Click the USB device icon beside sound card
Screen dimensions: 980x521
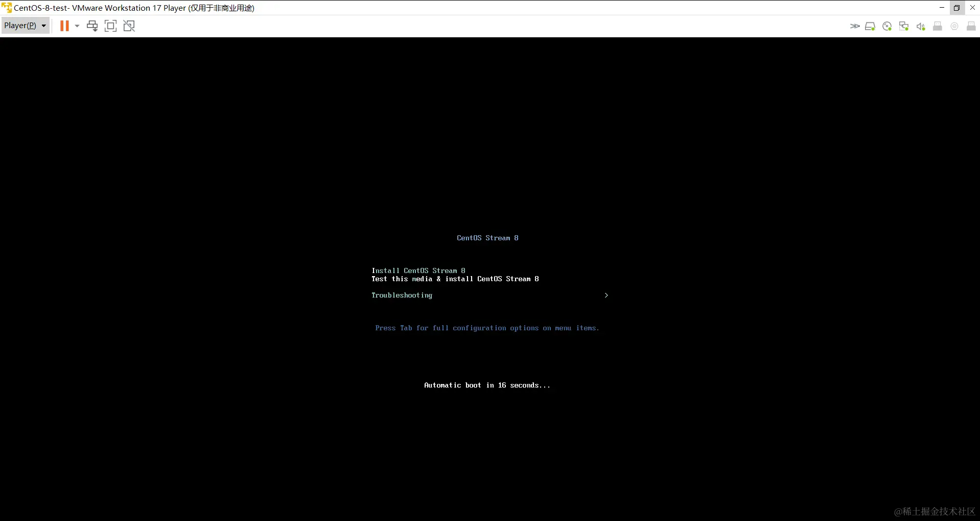pyautogui.click(x=938, y=26)
